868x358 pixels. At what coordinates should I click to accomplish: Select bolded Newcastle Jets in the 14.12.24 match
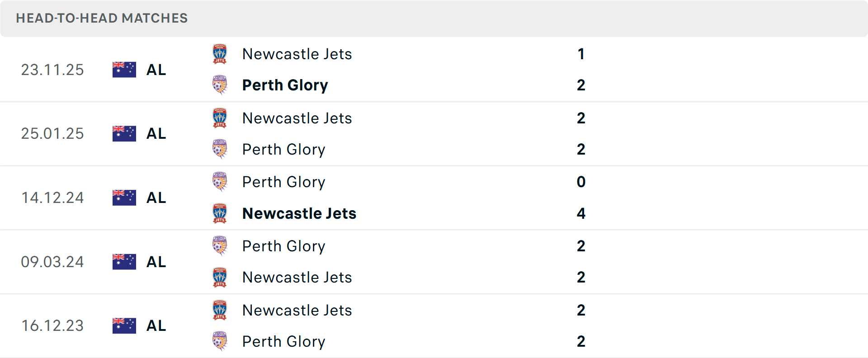[299, 213]
